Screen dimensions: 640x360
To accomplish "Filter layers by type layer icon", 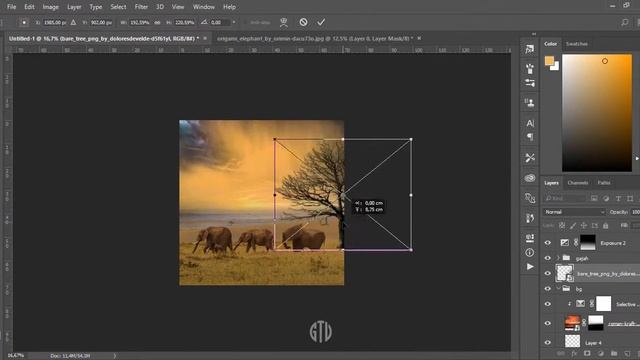I will (x=618, y=198).
